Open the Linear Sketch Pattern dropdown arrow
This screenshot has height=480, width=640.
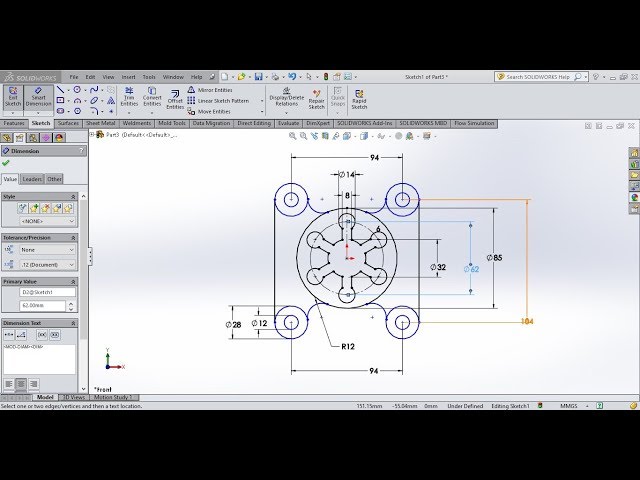pos(262,101)
